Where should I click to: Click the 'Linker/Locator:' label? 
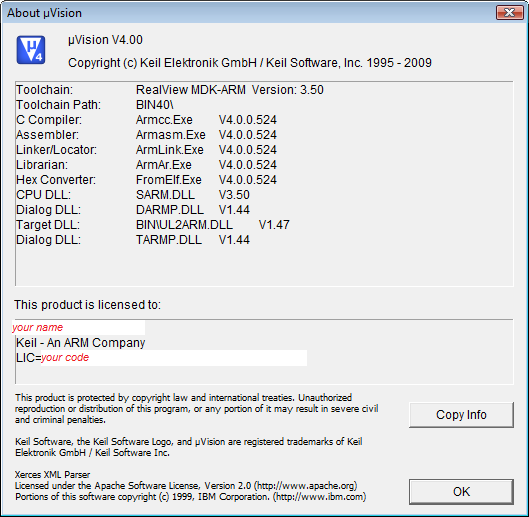56,149
